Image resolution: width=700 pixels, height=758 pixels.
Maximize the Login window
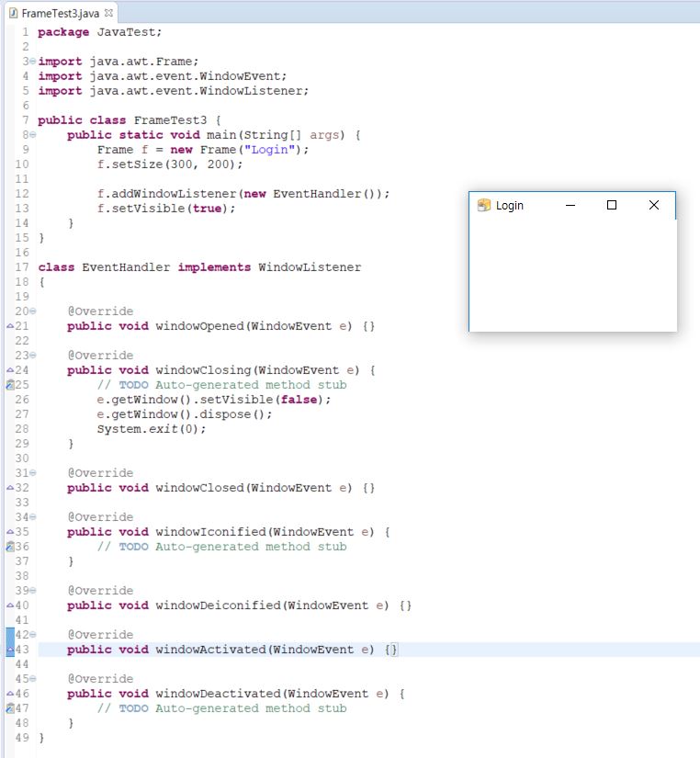[x=612, y=206]
